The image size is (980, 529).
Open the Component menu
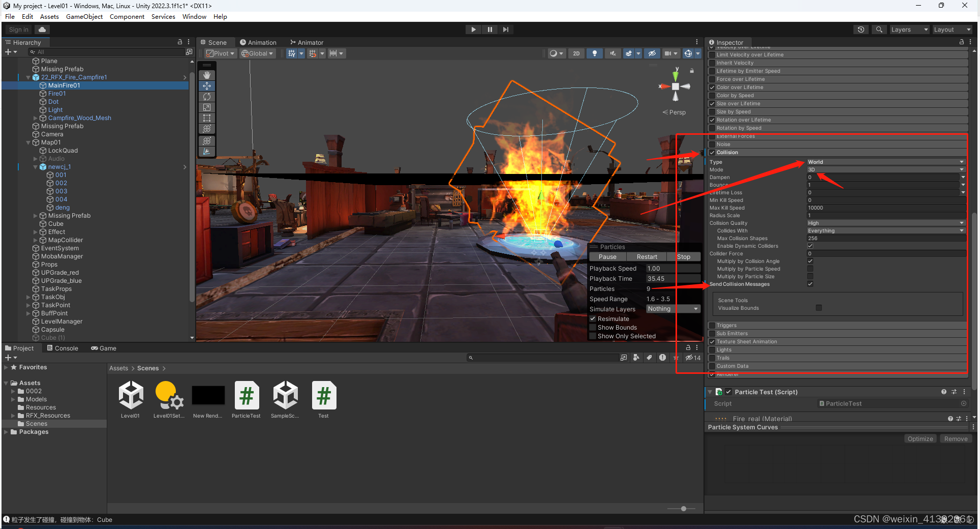127,17
